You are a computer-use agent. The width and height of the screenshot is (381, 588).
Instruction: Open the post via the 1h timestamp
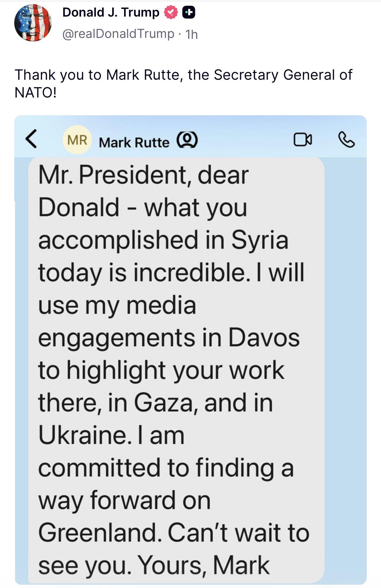click(x=191, y=34)
